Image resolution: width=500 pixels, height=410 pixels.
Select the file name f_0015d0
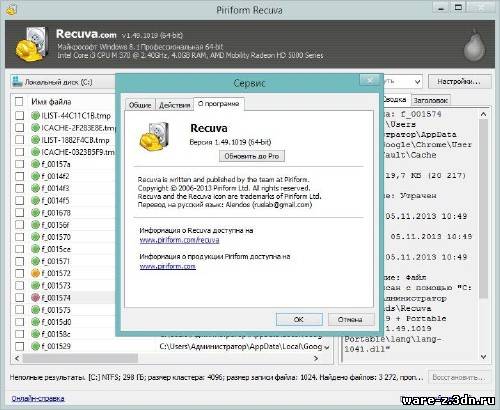click(x=56, y=322)
